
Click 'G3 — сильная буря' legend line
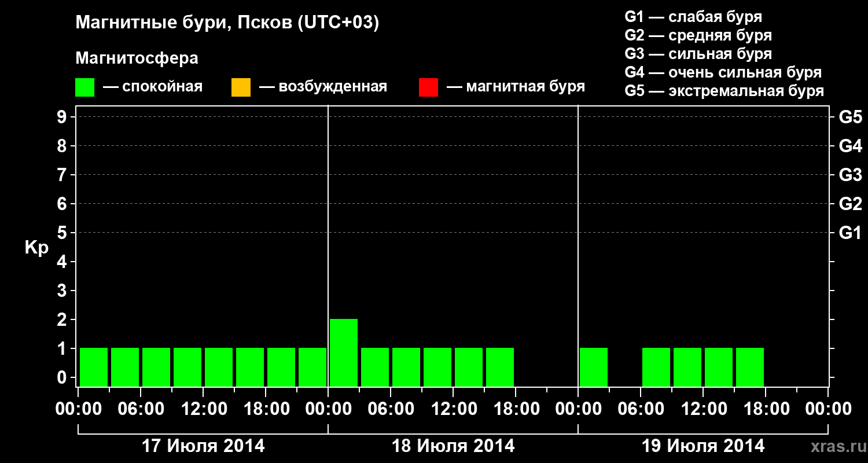(x=698, y=54)
